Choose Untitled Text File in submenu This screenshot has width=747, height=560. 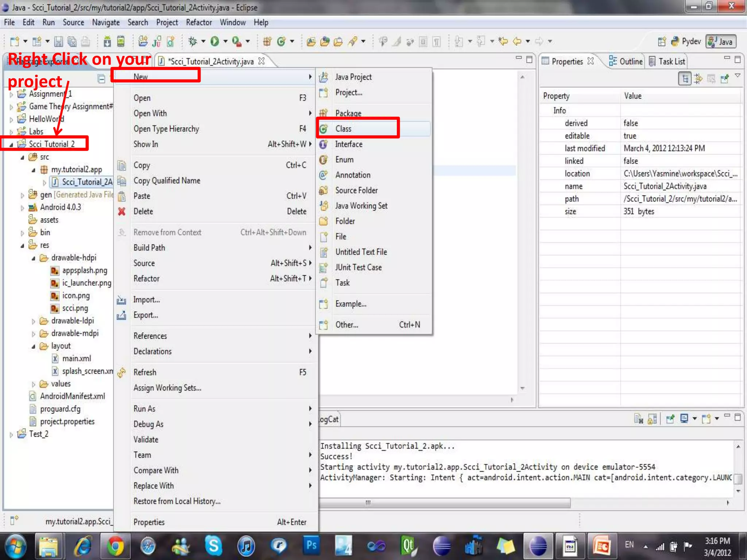(374, 252)
